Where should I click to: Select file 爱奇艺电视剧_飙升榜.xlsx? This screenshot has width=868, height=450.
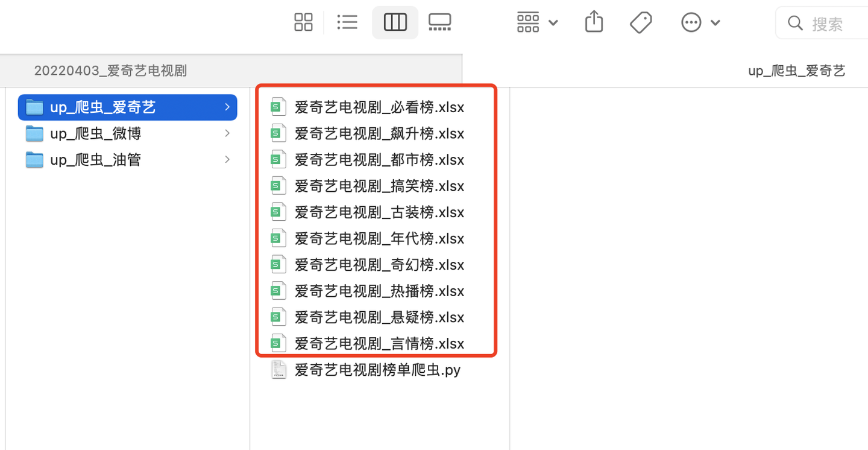[x=379, y=133]
